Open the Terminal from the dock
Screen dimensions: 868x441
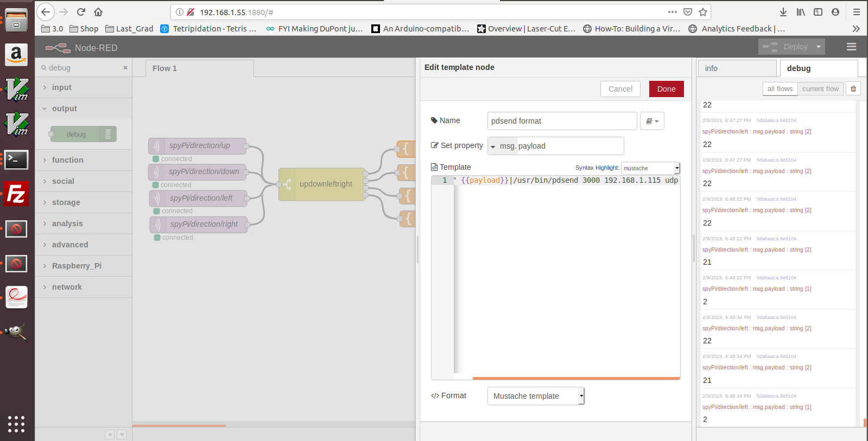tap(16, 159)
